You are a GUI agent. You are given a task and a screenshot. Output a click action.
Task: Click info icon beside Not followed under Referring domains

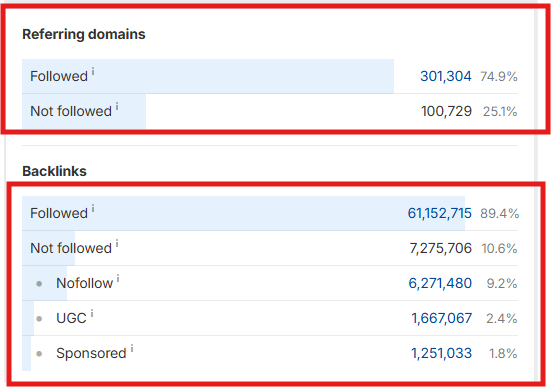(x=117, y=107)
